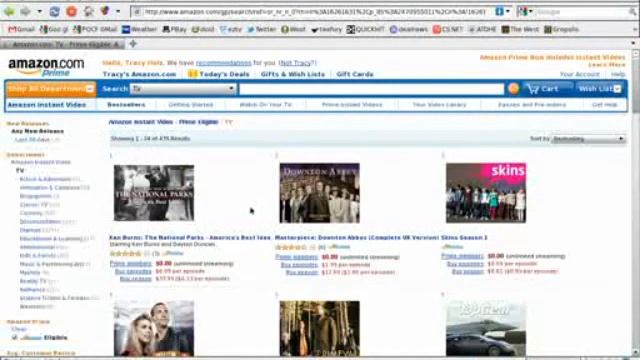Open the Skins Season 1 title link

[464, 238]
